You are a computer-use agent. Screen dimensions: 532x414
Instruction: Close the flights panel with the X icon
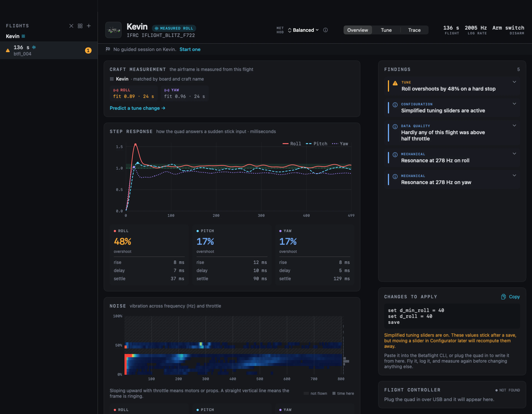click(71, 26)
